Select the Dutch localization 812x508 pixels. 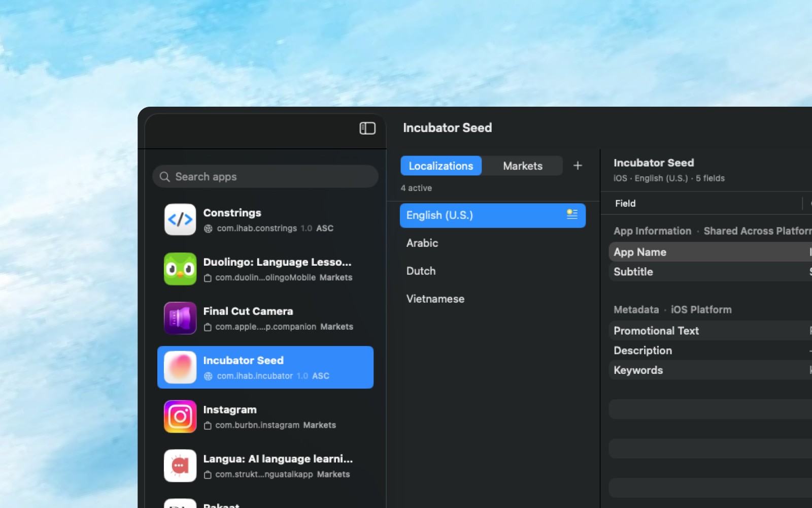pos(493,271)
